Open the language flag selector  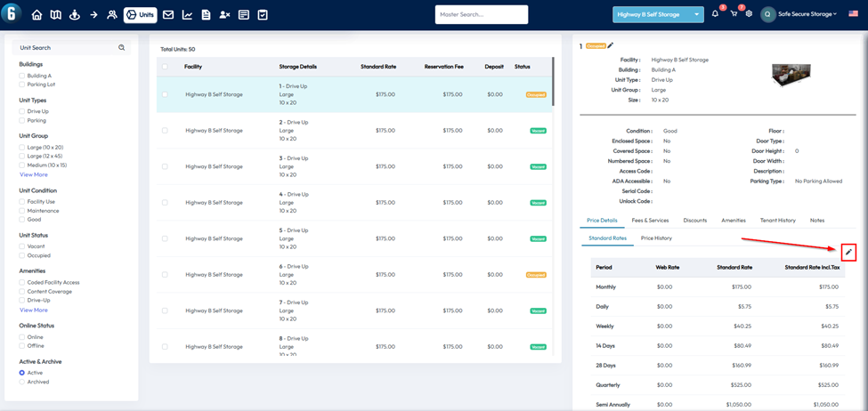pos(854,14)
